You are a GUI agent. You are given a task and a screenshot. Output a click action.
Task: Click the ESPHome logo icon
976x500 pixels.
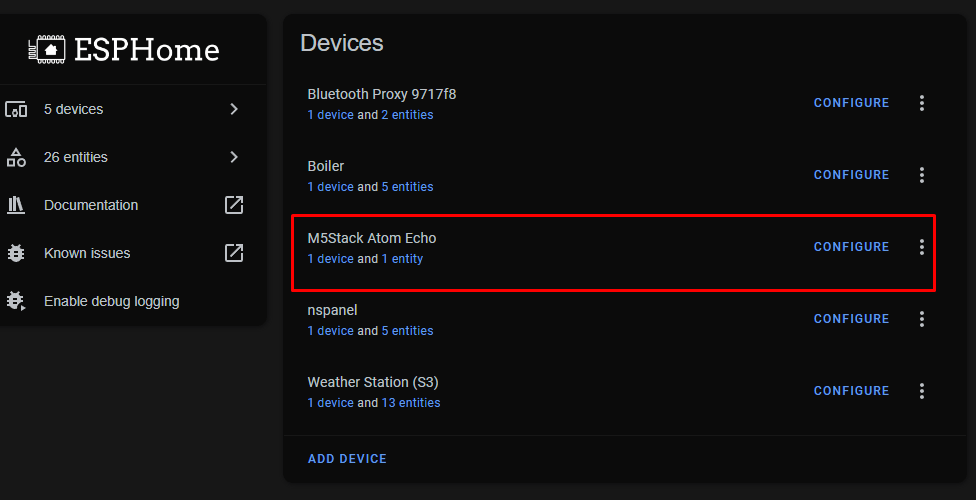click(x=47, y=50)
